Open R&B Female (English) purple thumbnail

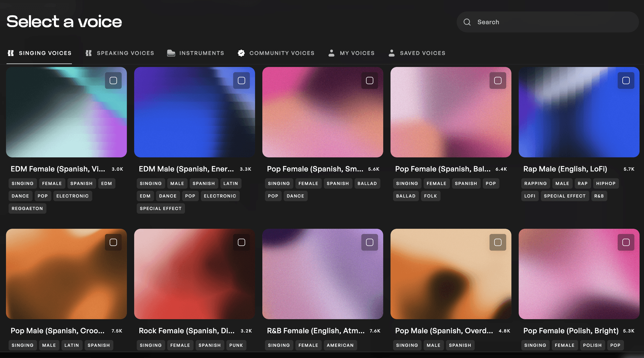pyautogui.click(x=323, y=274)
